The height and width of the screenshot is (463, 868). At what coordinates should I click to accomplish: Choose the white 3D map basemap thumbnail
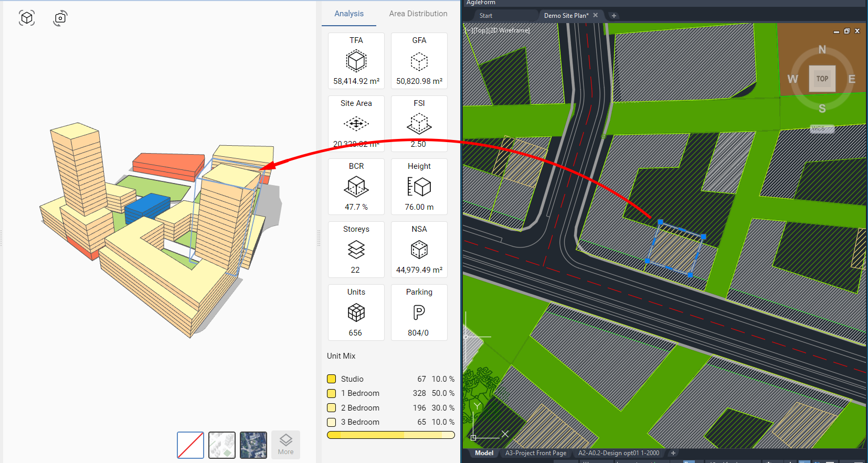tap(222, 445)
